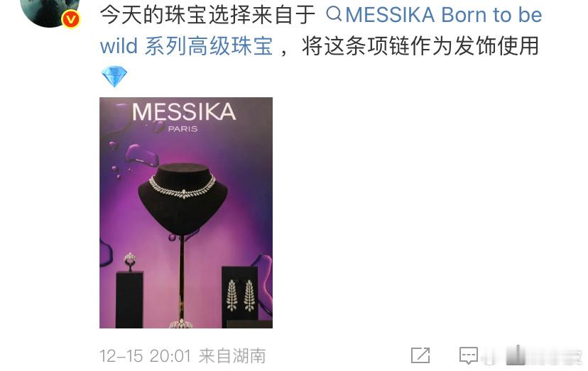Open the comments speech-bubble icon
The width and height of the screenshot is (588, 371).
469,355
